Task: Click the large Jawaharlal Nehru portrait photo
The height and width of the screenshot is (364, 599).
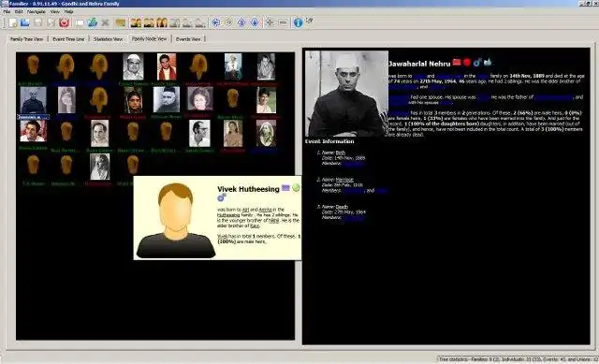Action: click(x=346, y=94)
